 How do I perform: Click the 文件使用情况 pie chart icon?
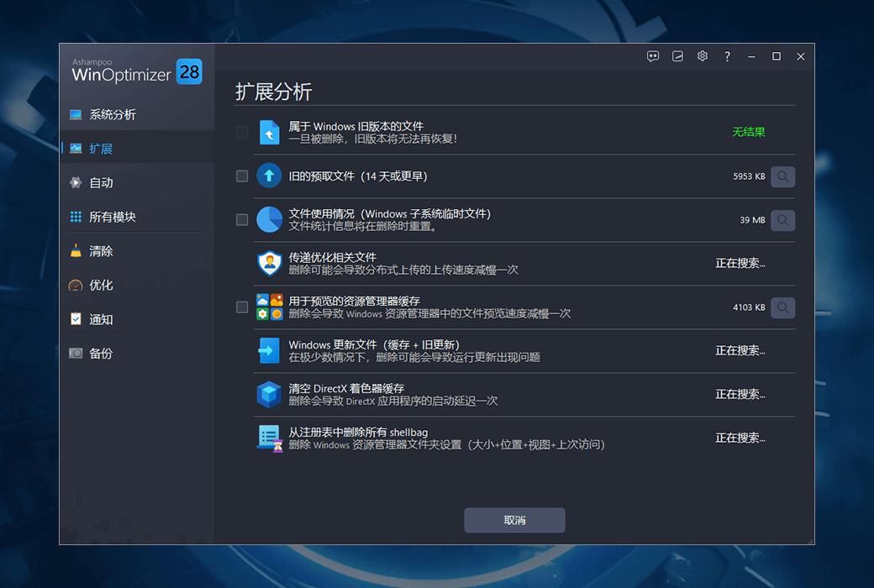269,219
